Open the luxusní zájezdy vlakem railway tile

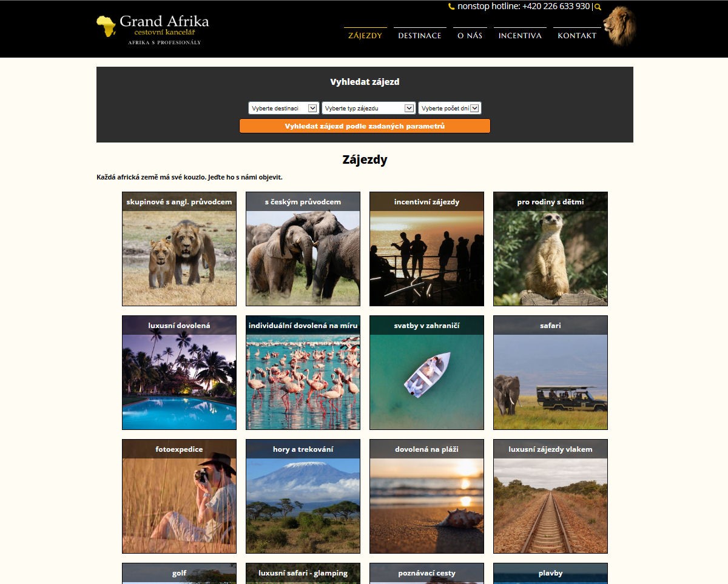[x=550, y=496]
